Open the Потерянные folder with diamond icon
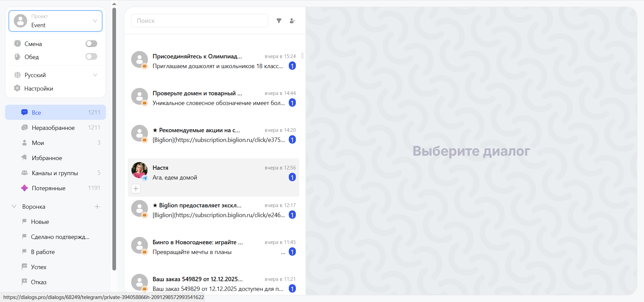This screenshot has width=644, height=302. coord(48,188)
